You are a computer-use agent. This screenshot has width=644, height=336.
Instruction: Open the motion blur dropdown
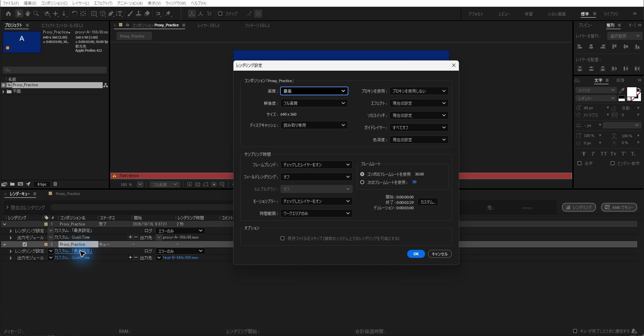pyautogui.click(x=316, y=201)
